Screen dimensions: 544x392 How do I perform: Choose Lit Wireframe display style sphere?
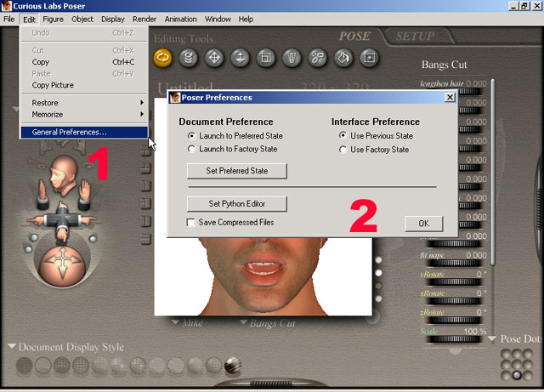click(x=100, y=366)
